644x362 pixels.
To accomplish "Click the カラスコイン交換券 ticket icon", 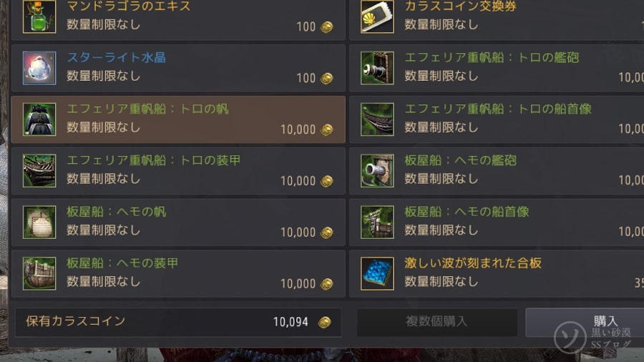I will pos(377,16).
